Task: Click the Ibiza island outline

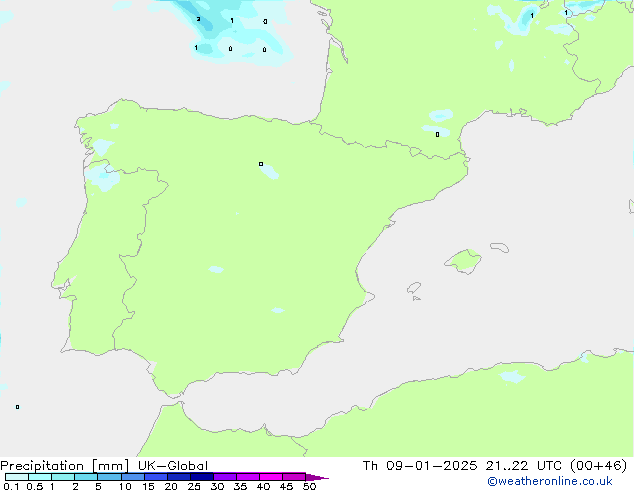Action: coord(414,288)
